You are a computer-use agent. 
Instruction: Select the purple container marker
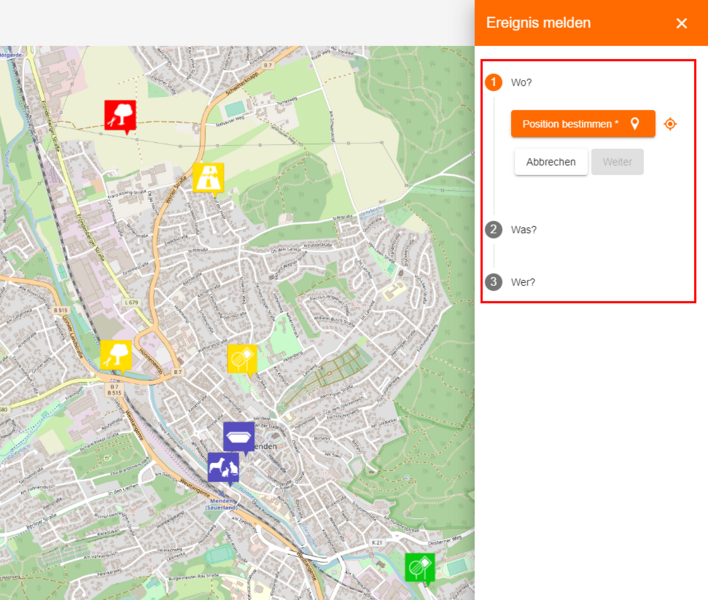tap(239, 436)
